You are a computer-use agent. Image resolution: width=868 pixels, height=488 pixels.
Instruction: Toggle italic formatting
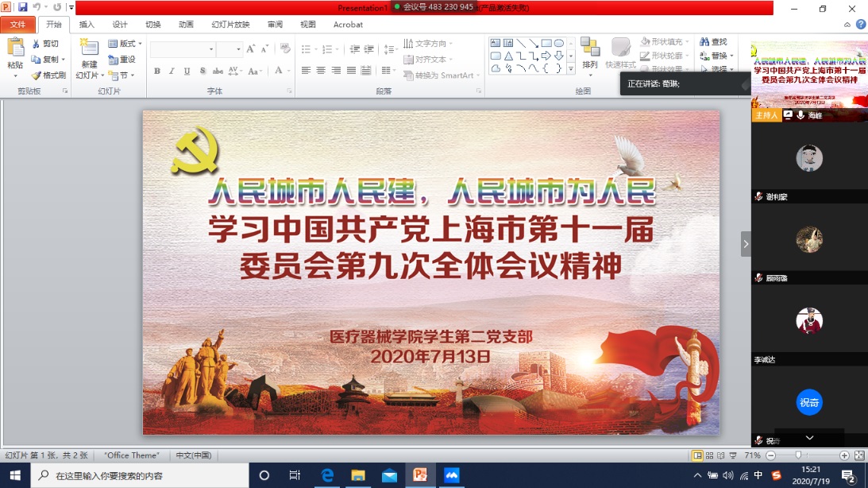172,71
